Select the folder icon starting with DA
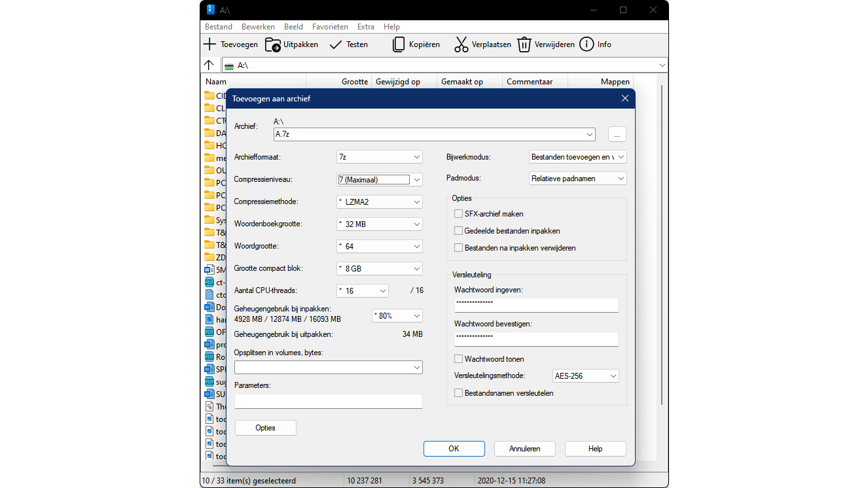 point(209,133)
